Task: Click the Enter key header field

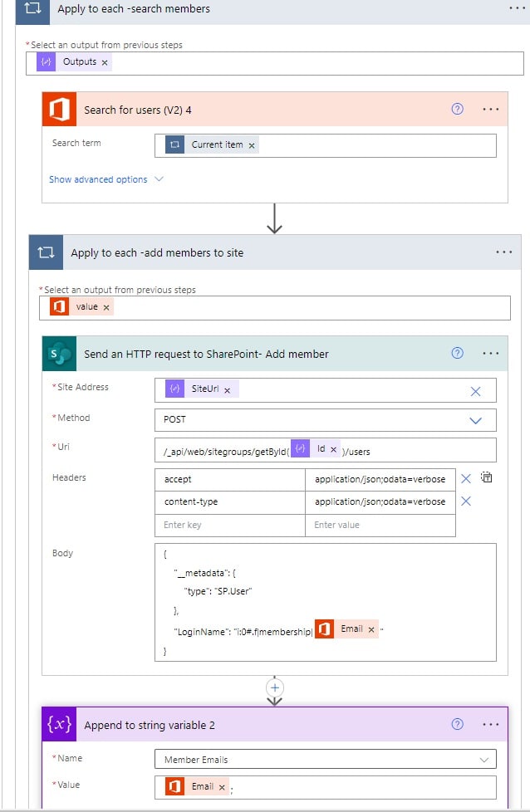Action: click(x=230, y=525)
